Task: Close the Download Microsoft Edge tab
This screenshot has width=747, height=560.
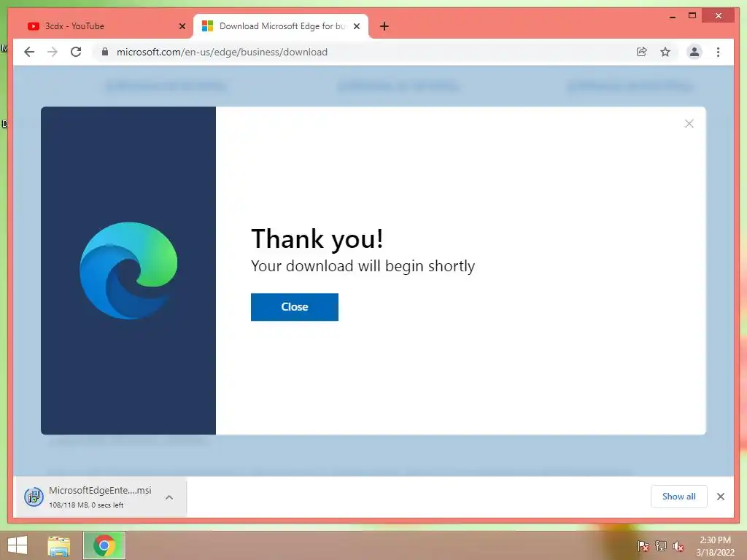Action: pyautogui.click(x=356, y=26)
